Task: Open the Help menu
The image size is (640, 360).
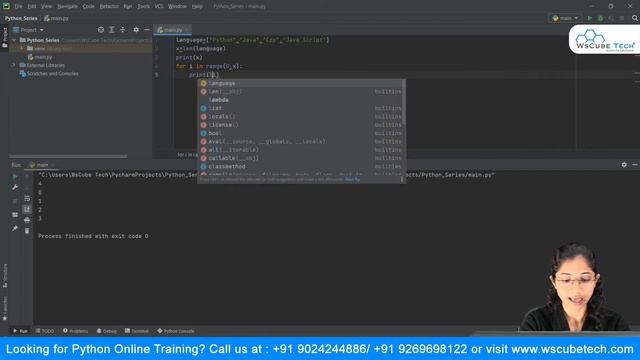Action: click(197, 7)
